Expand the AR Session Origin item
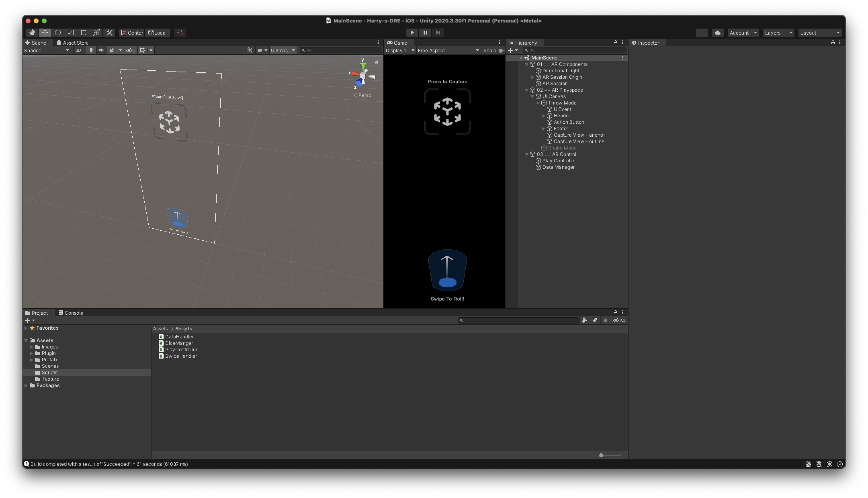The width and height of the screenshot is (868, 498). [532, 77]
